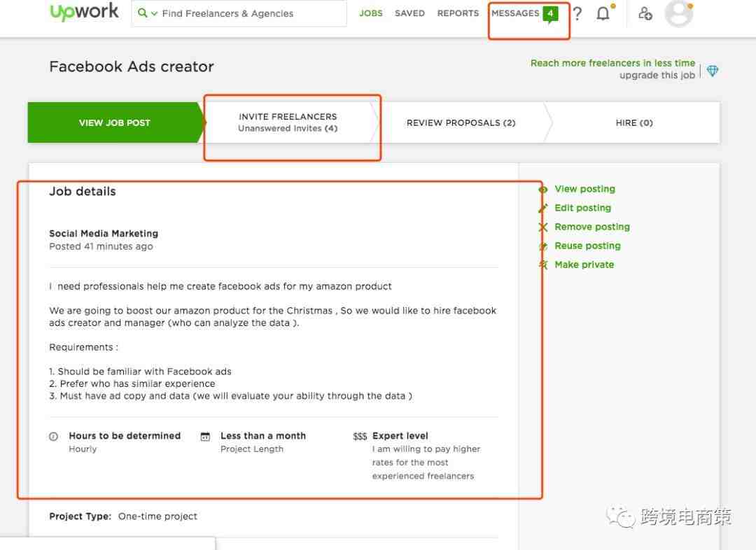This screenshot has width=756, height=550.
Task: Click the search magnifier icon
Action: (x=142, y=13)
